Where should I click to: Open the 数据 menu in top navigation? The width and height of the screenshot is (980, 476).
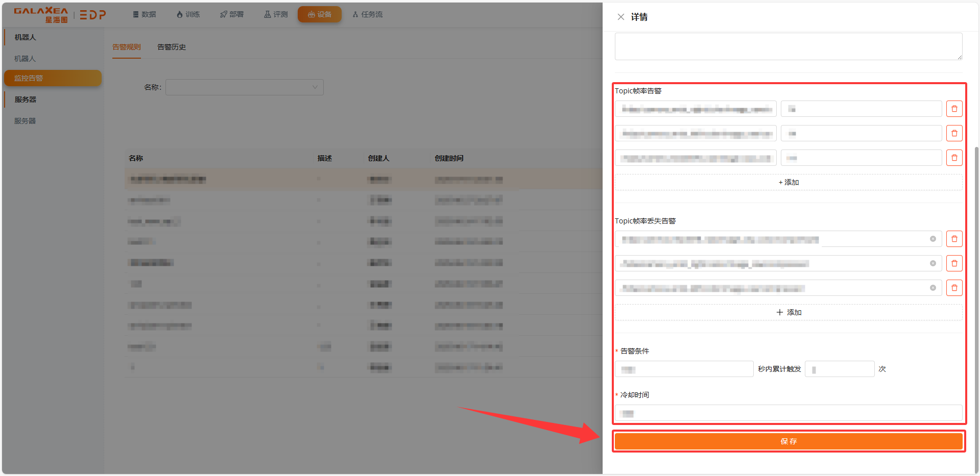click(145, 14)
